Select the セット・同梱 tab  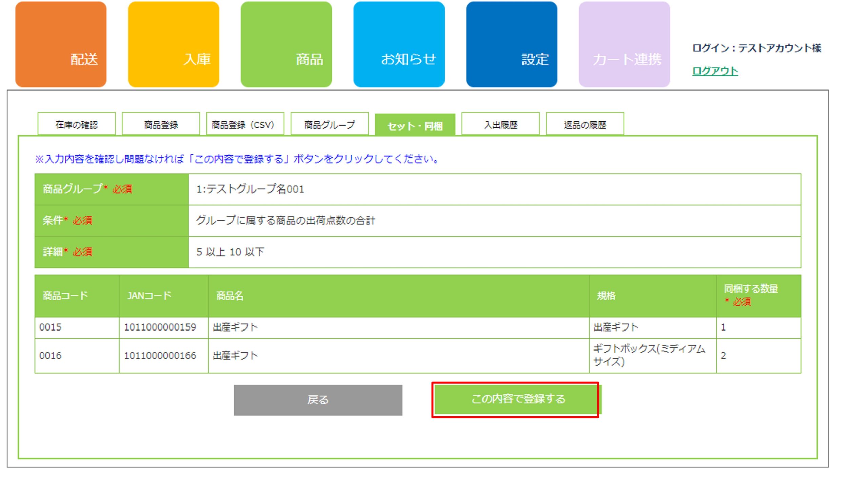(415, 125)
